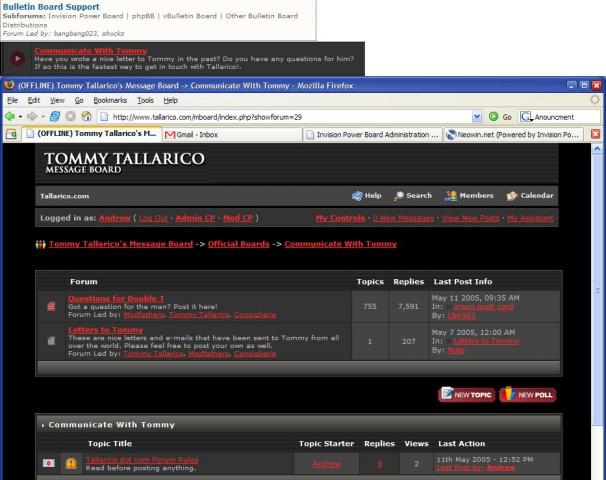This screenshot has height=480, width=606.
Task: Click the play icon beside Communicate With Tommy
Action: click(x=17, y=59)
